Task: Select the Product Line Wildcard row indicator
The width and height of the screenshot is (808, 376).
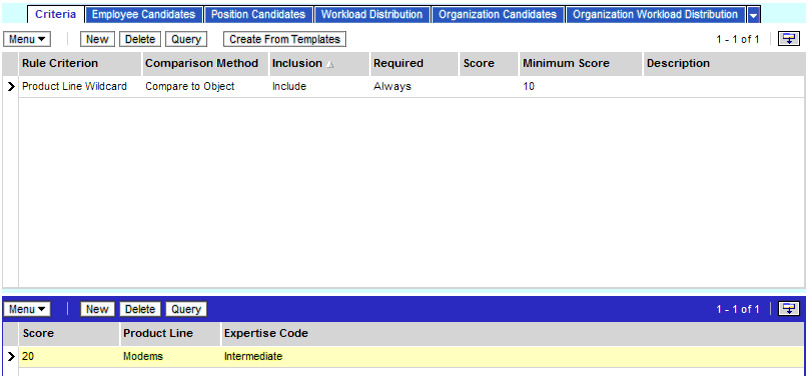Action: point(11,87)
